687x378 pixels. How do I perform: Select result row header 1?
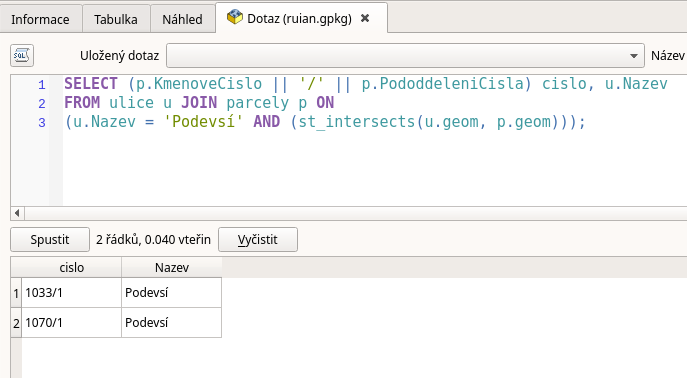tap(16, 293)
